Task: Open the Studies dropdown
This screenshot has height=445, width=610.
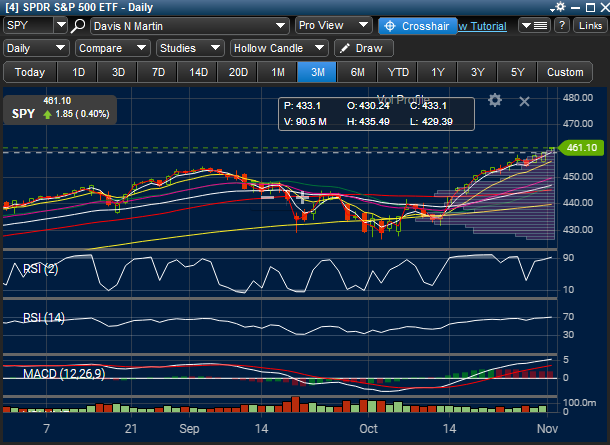Action: (190, 48)
